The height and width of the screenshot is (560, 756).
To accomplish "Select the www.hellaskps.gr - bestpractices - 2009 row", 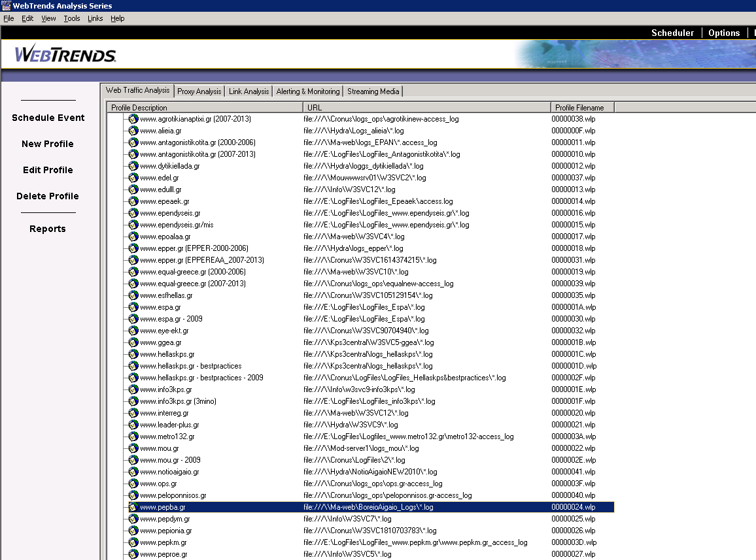I will 371,377.
